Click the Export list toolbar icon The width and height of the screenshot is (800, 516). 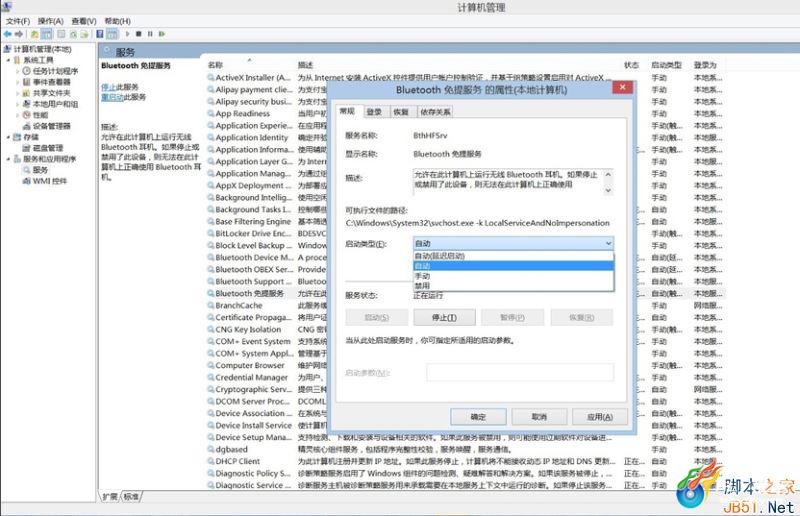click(85, 34)
